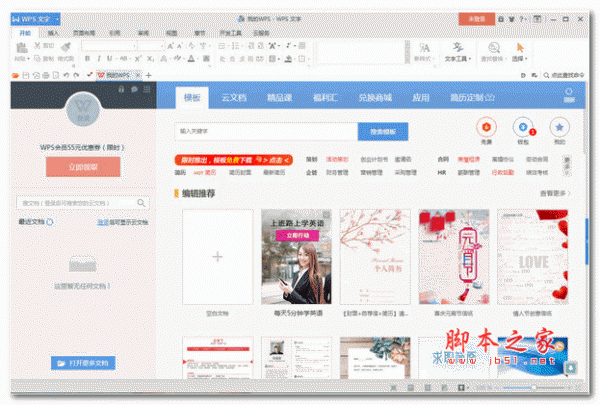Screen dimensions: 600x405
Task: Click the 查看更多 link beside 编辑推荐
Action: [554, 193]
